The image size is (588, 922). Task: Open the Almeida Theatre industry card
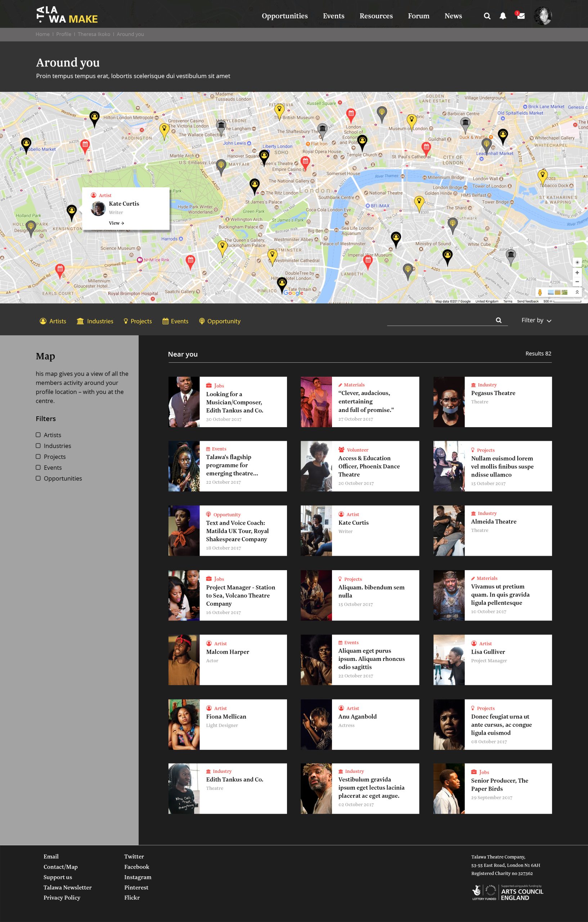point(492,530)
